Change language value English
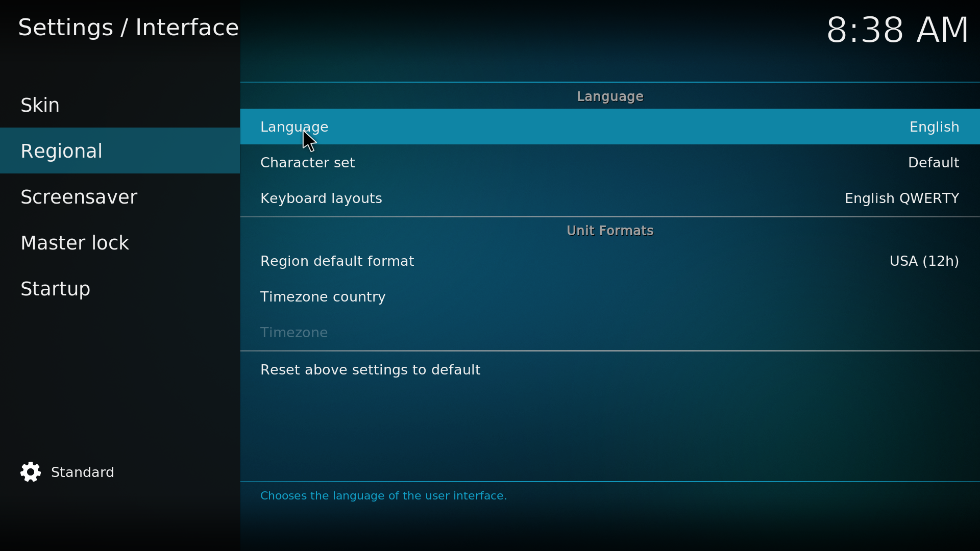The height and width of the screenshot is (551, 980). coord(934,127)
